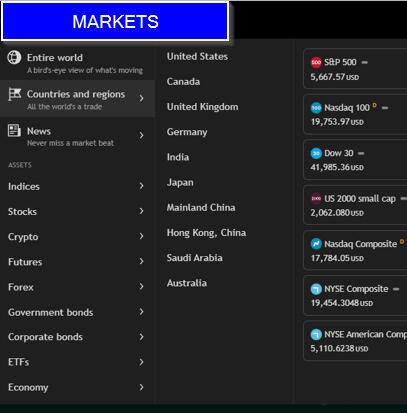Click the Nasdaq Composite logo icon
This screenshot has height=413, width=407.
(316, 244)
